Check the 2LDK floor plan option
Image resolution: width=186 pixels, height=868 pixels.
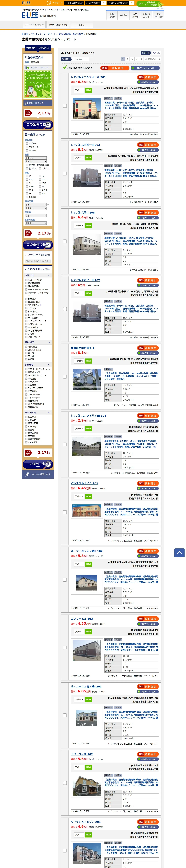(27, 186)
